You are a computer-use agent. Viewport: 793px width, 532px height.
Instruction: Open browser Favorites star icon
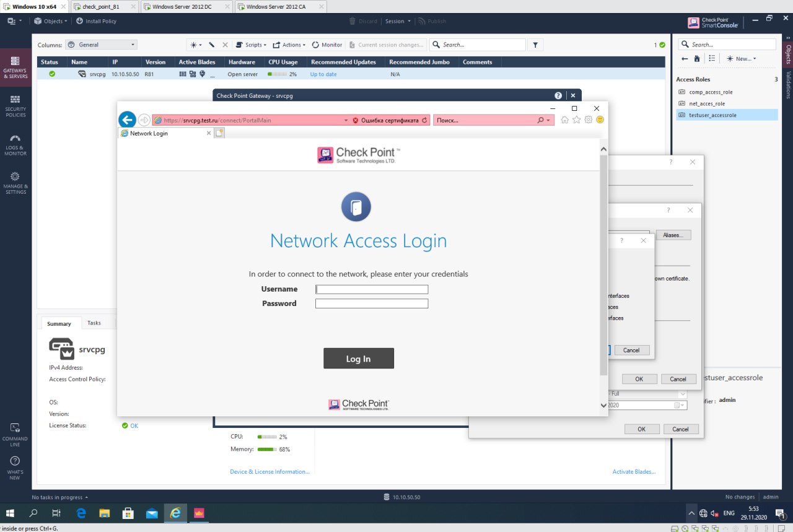click(x=577, y=120)
